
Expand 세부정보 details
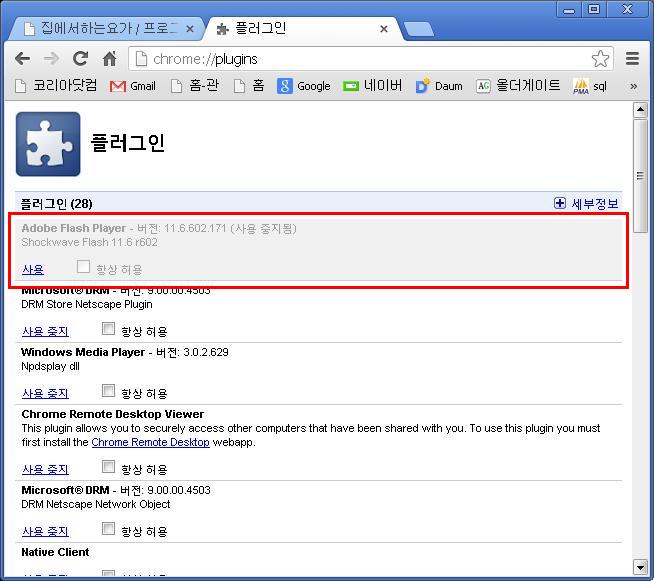coord(586,204)
